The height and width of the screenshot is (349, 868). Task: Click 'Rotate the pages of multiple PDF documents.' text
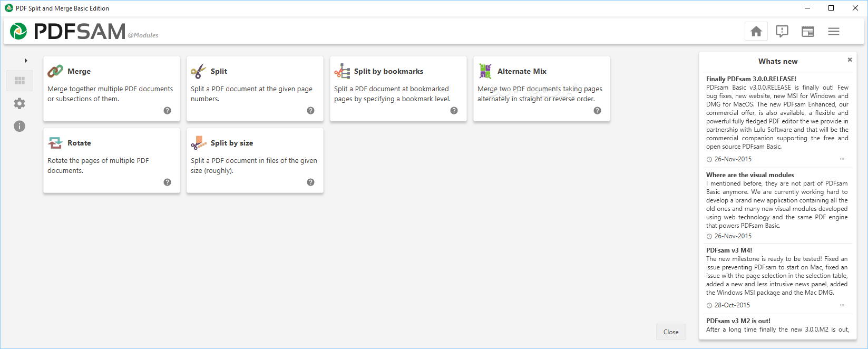[98, 166]
